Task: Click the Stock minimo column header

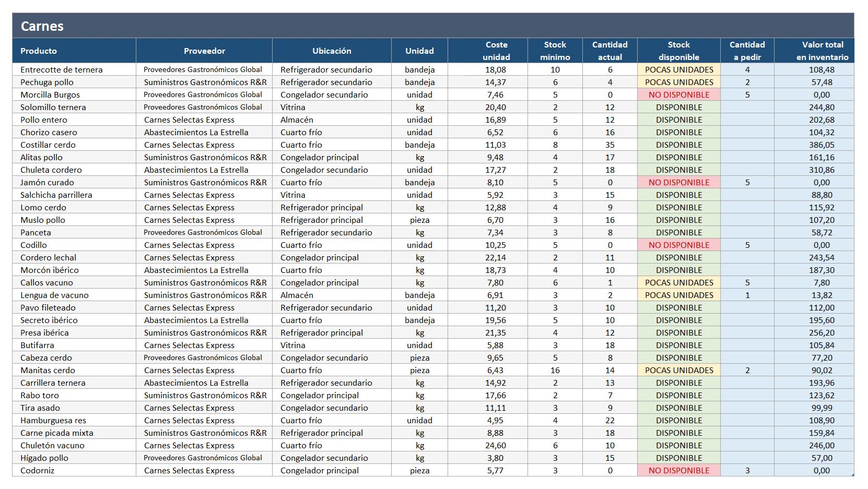Action: coord(555,51)
